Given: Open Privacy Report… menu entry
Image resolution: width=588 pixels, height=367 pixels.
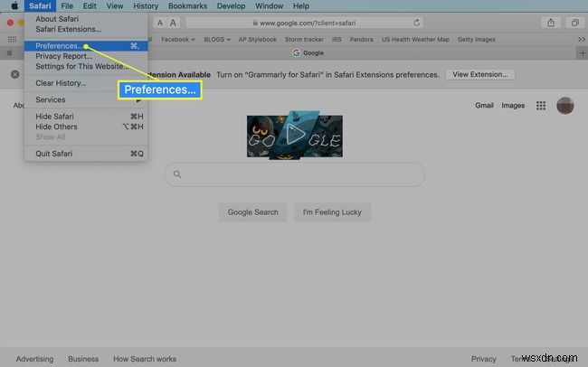Looking at the screenshot, I should pyautogui.click(x=86, y=56).
